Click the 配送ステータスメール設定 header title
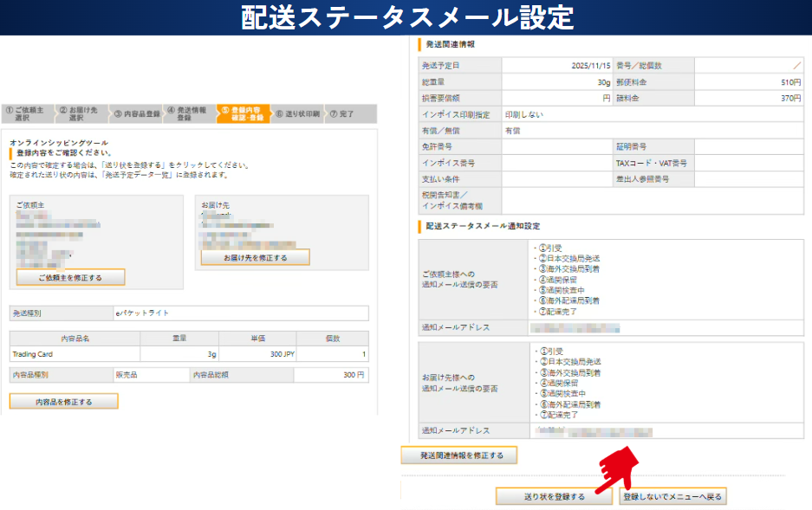 [406, 17]
